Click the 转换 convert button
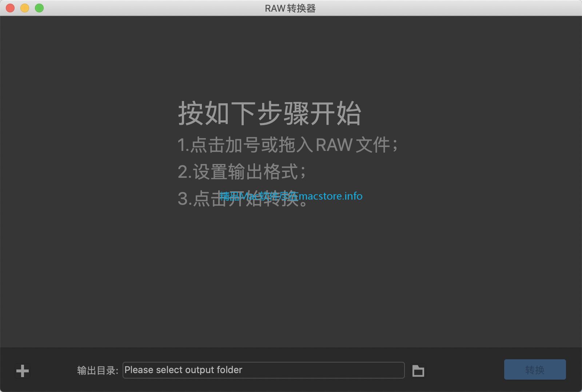The height and width of the screenshot is (392, 582). (x=535, y=369)
